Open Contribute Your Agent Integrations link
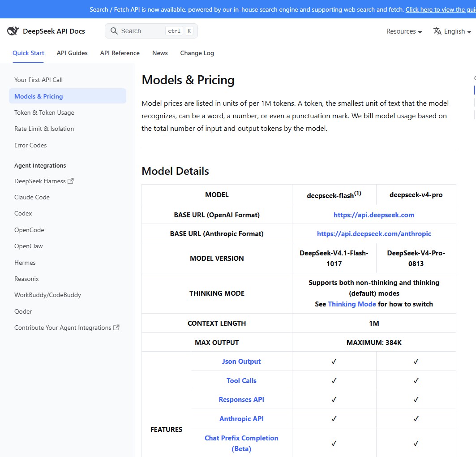The image size is (476, 457). pos(67,328)
